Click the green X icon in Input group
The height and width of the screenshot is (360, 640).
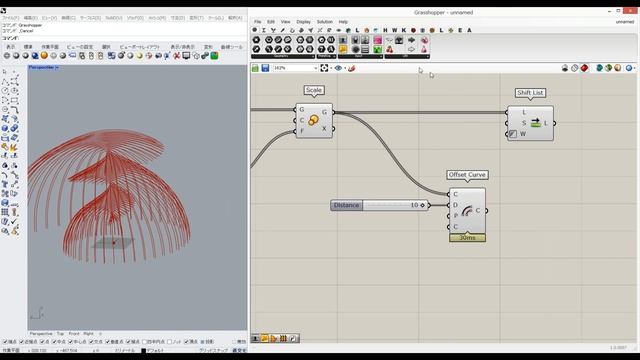(377, 49)
